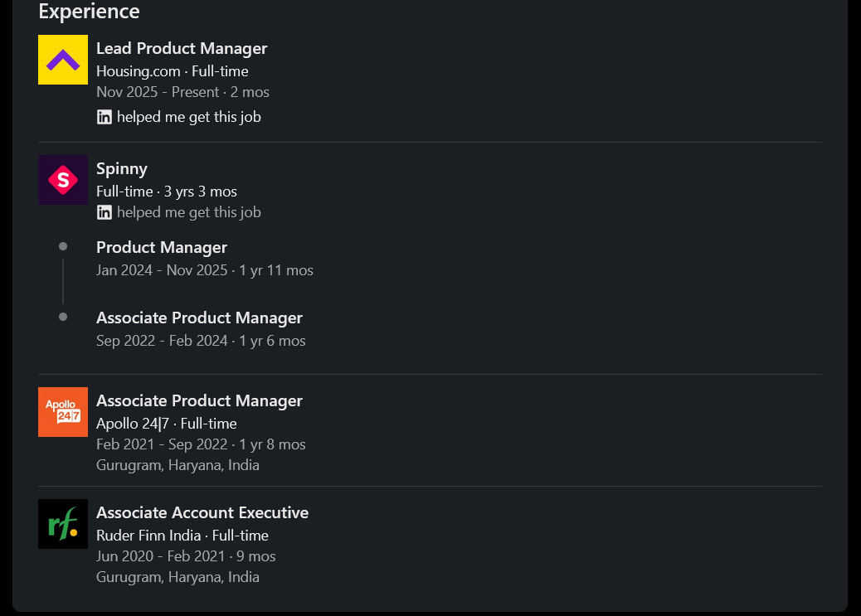Click the bullet beside Spinny Associate Product Manager

coord(63,317)
